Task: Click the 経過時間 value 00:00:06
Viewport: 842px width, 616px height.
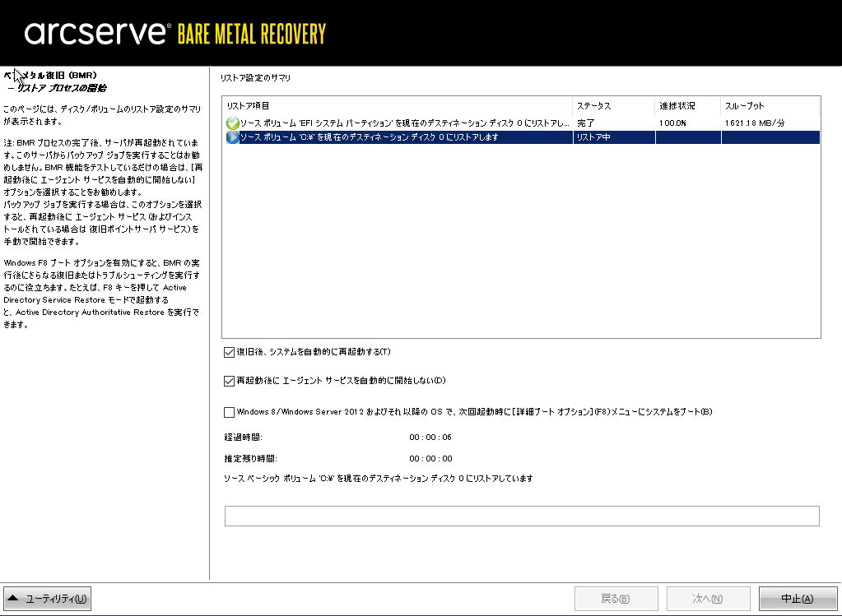Action: (x=430, y=438)
